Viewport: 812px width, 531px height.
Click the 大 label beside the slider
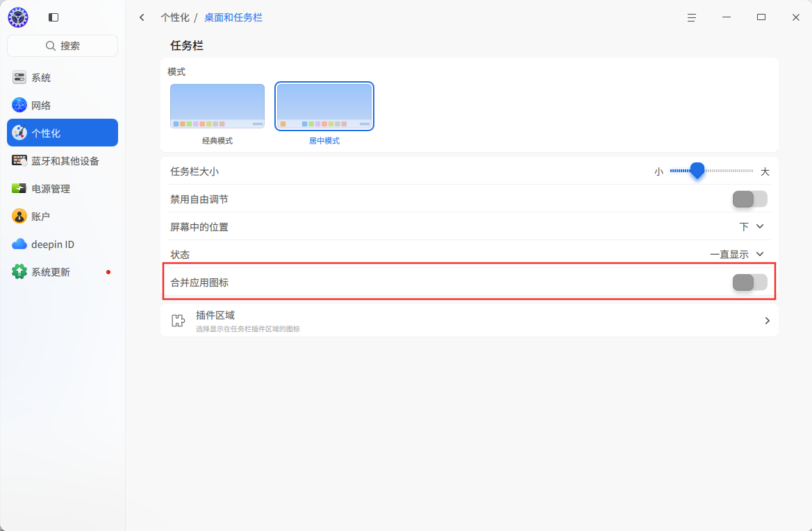[x=765, y=172]
